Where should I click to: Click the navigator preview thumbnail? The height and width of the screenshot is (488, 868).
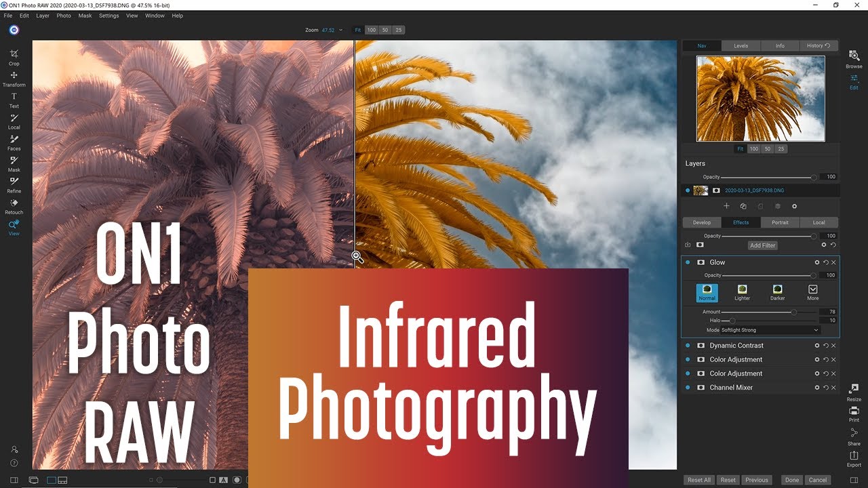click(x=761, y=99)
